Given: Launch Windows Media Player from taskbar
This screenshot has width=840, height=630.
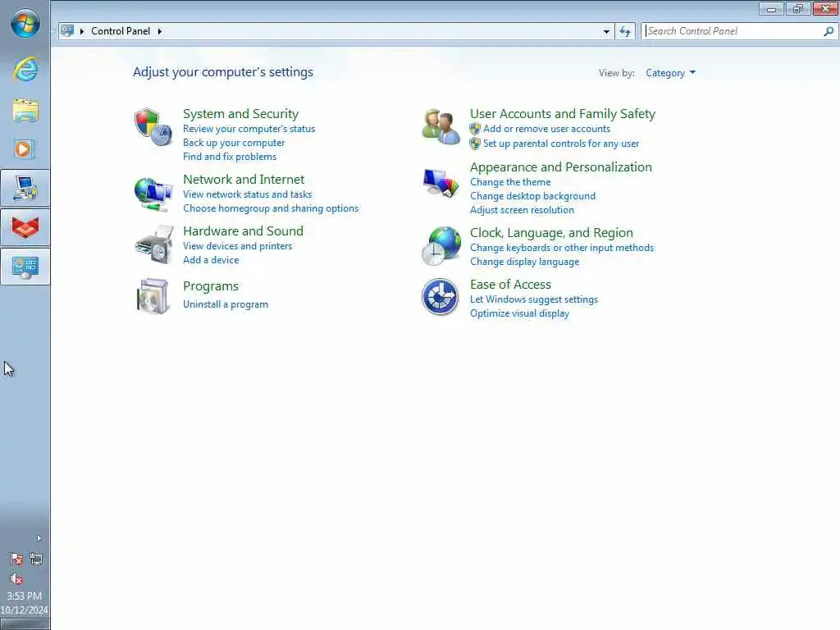Looking at the screenshot, I should 25,149.
